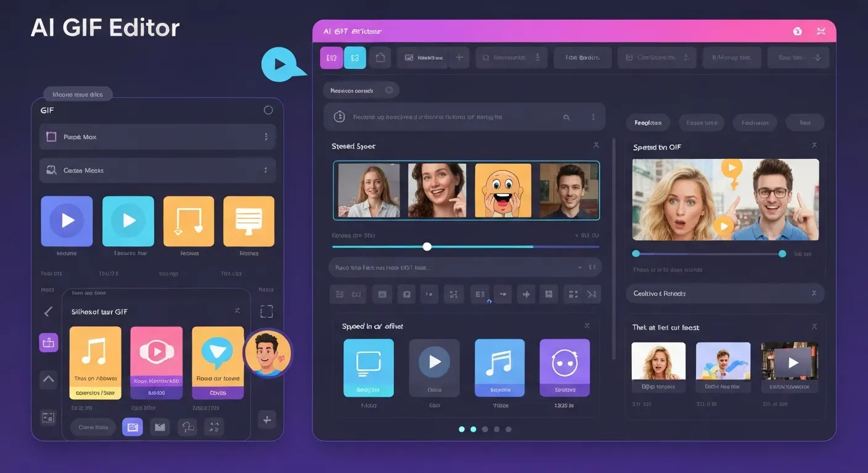Click the magnifier search icon in the search bar
868x473 pixels.
(566, 116)
